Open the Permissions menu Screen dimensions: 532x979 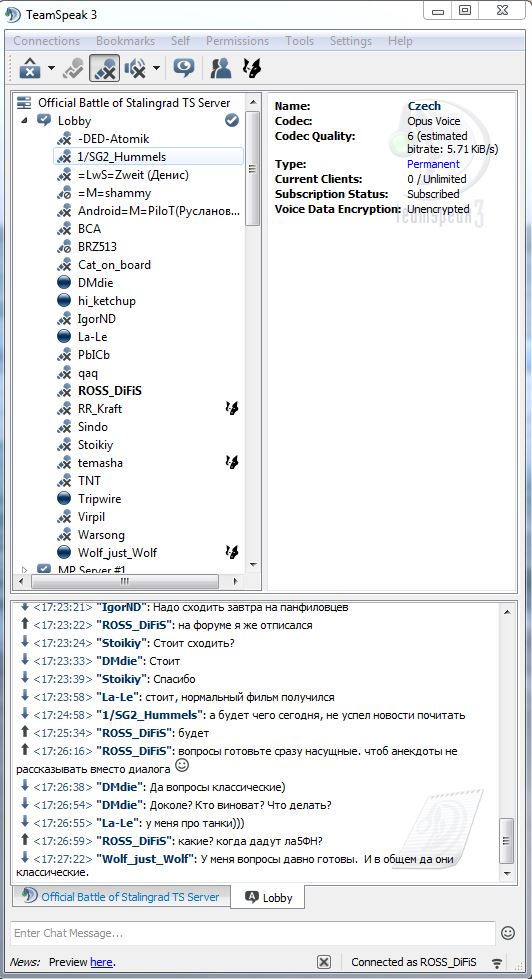(x=237, y=41)
